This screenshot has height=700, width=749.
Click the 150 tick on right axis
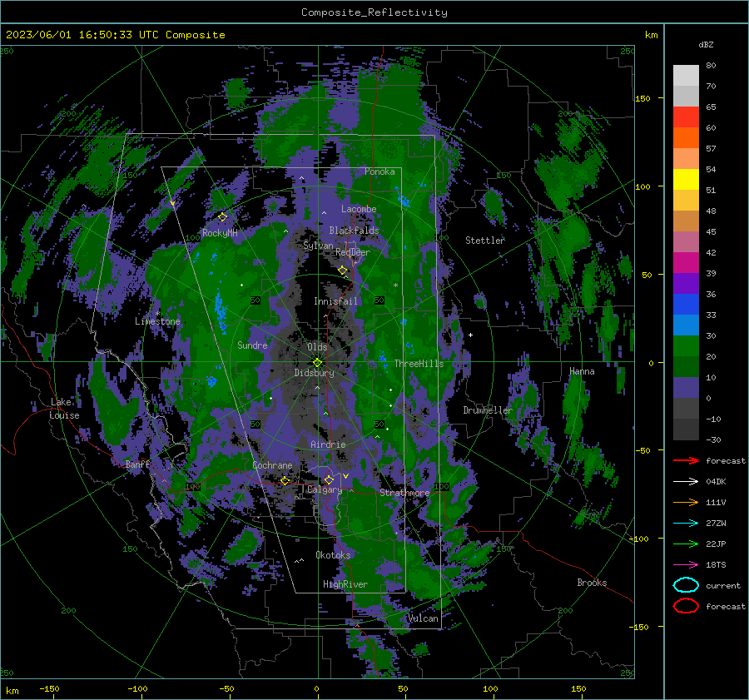click(x=643, y=98)
